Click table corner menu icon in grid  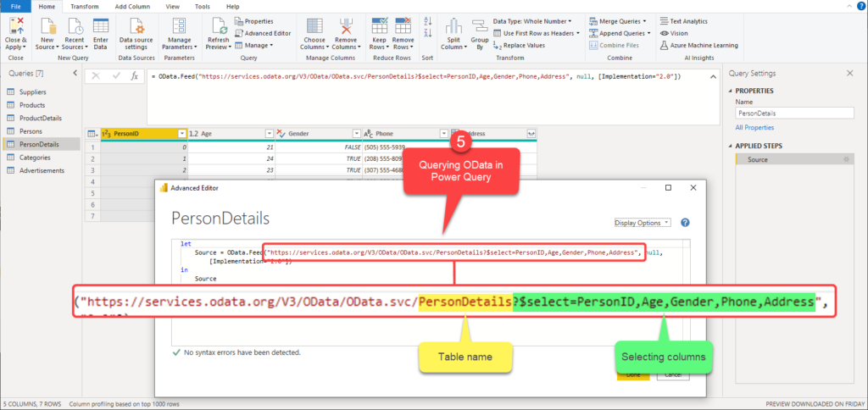click(x=92, y=133)
